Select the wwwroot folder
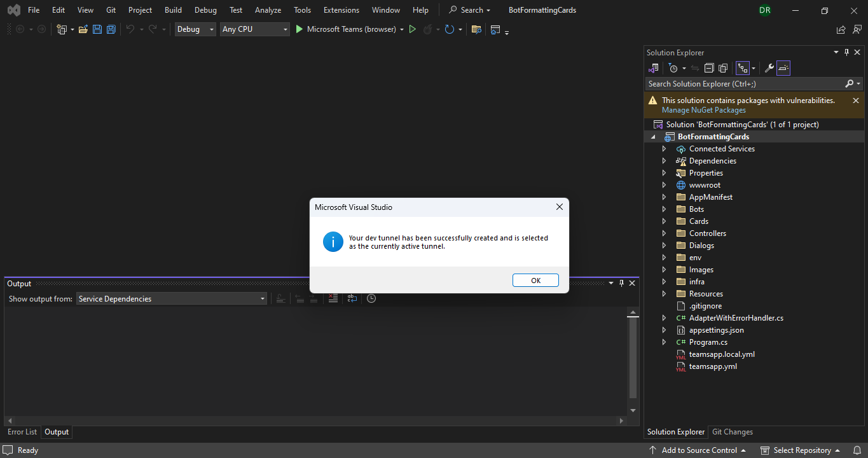The height and width of the screenshot is (458, 868). point(705,185)
